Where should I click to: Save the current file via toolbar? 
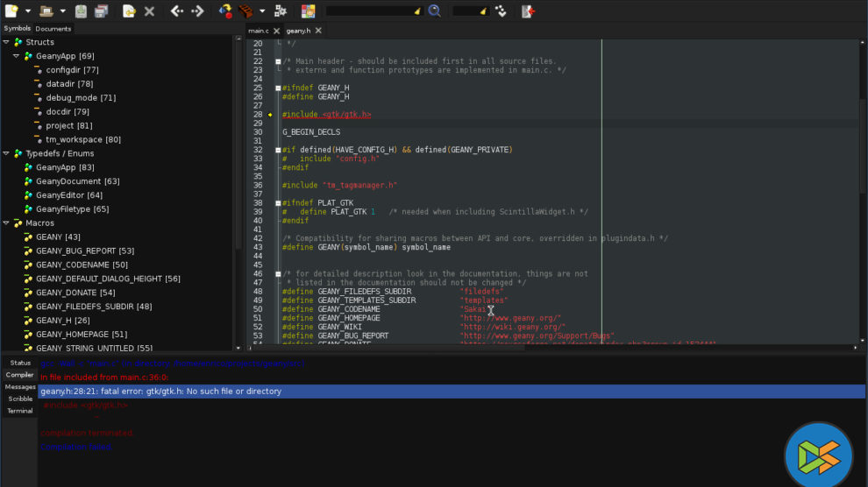(x=81, y=11)
